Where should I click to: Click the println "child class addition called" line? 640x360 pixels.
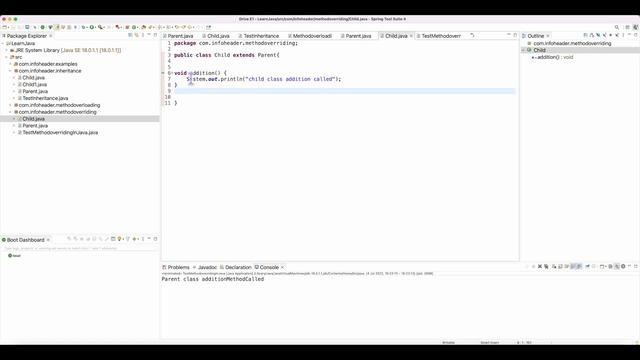tap(264, 79)
